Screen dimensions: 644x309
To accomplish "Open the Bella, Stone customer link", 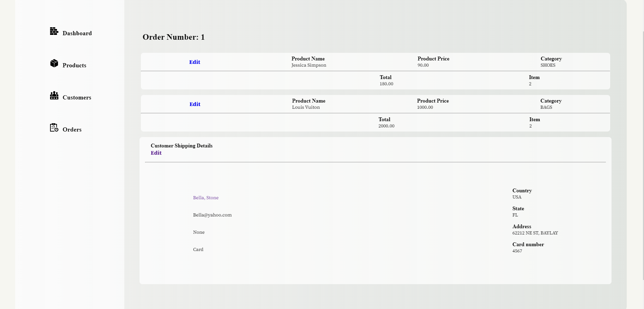I will 206,198.
